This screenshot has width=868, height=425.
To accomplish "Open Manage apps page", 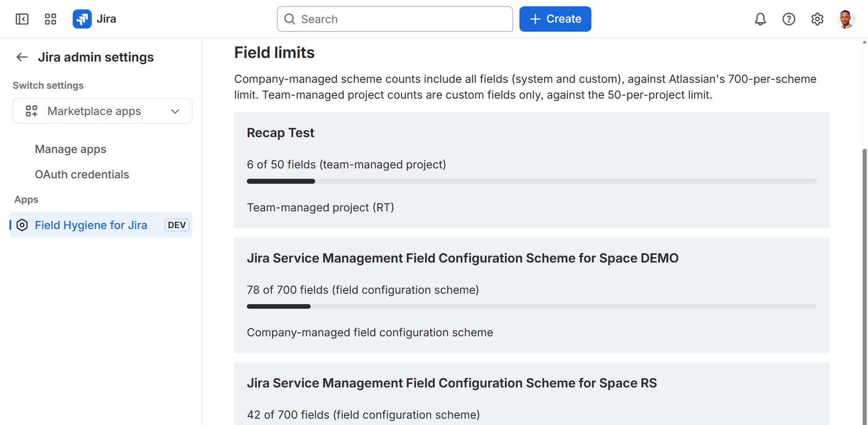I will [70, 149].
